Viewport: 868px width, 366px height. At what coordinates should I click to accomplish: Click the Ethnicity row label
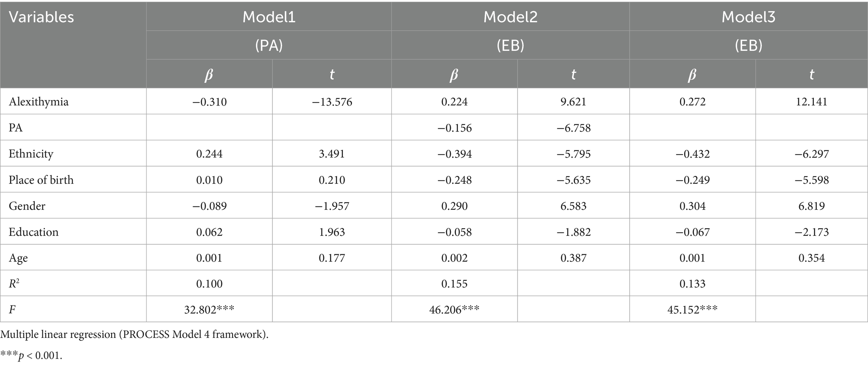[x=31, y=154]
